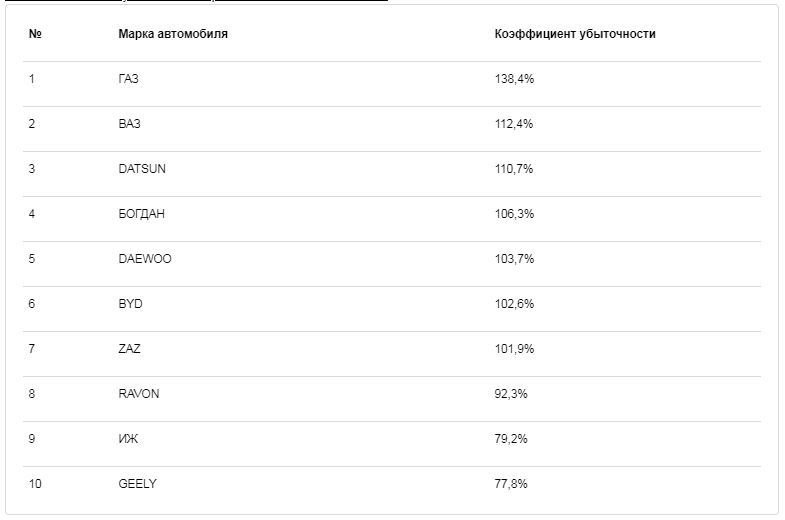
Task: Select the 92,3% value for RAVON
Action: point(511,394)
